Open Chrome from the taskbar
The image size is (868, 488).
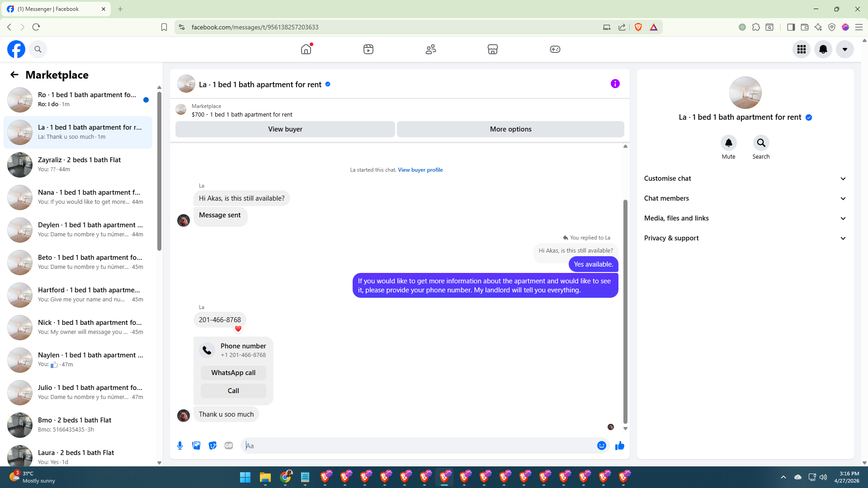[x=285, y=477]
